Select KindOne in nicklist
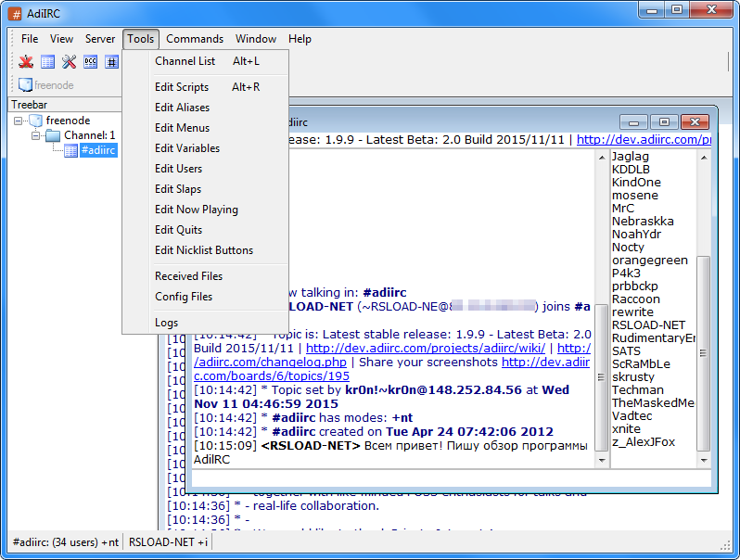The image size is (740, 560). click(636, 183)
